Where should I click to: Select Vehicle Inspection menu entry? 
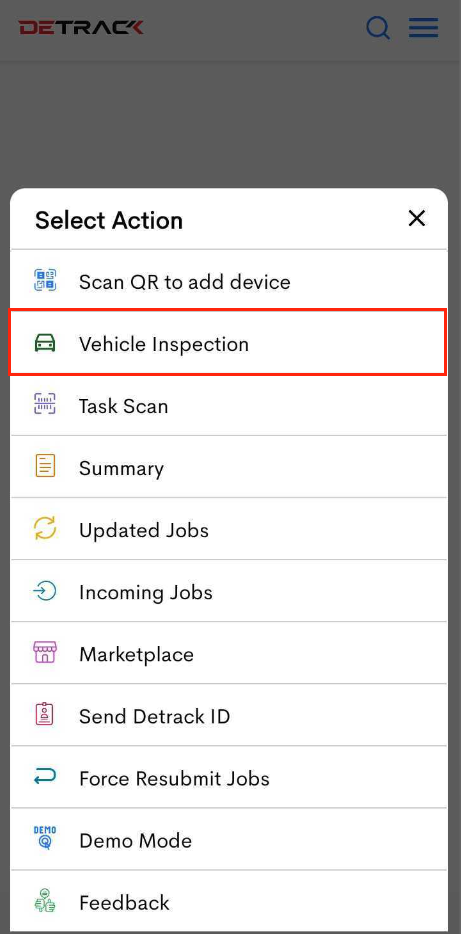[x=228, y=343]
